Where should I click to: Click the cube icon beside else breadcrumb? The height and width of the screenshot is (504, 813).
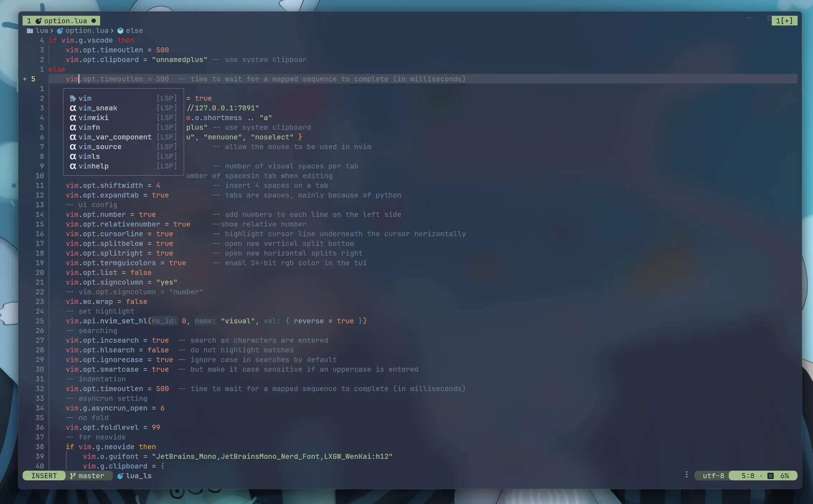[121, 31]
